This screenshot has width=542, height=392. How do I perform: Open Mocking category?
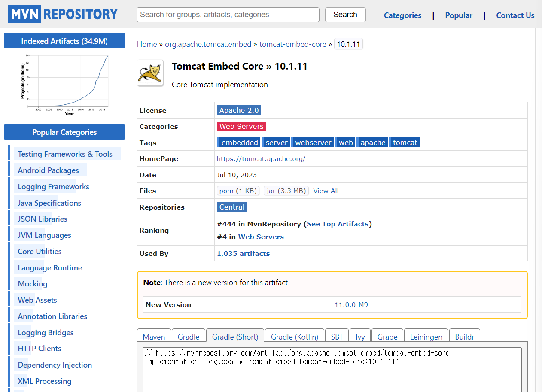click(x=33, y=283)
